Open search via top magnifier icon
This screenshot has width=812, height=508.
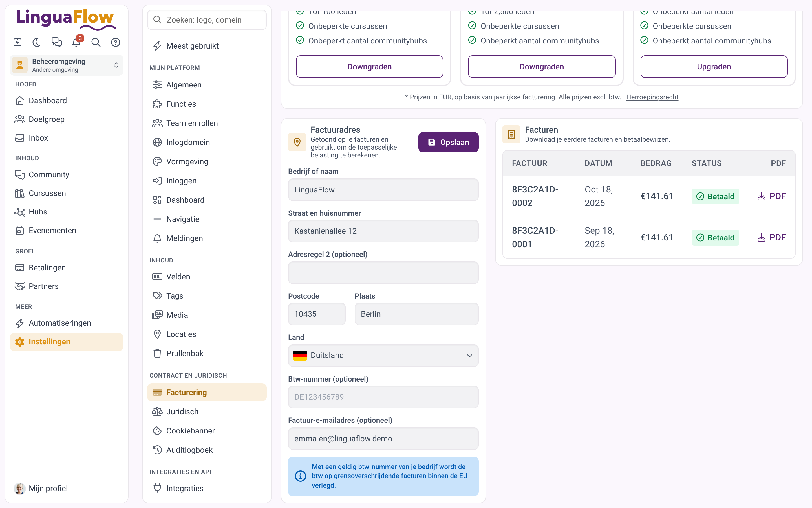point(96,42)
